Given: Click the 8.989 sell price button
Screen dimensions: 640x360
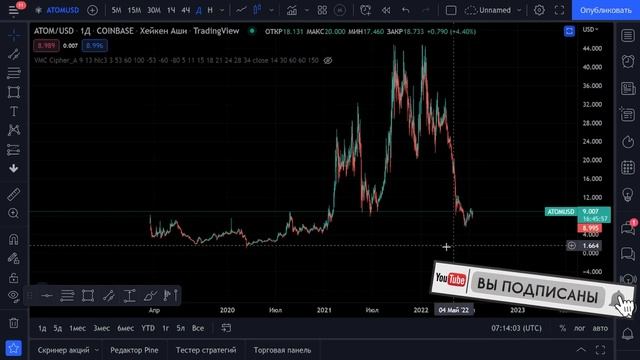Looking at the screenshot, I should (x=46, y=46).
